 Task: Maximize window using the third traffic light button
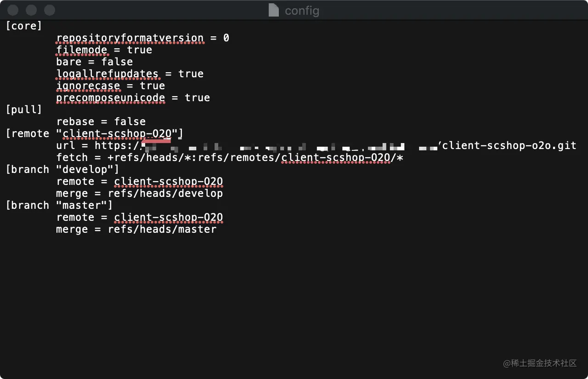pos(49,10)
